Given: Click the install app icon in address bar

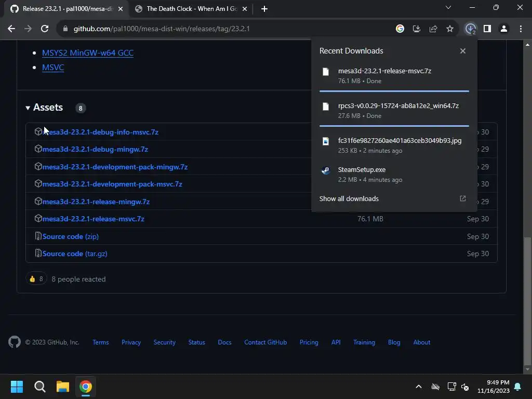Looking at the screenshot, I should 416,29.
